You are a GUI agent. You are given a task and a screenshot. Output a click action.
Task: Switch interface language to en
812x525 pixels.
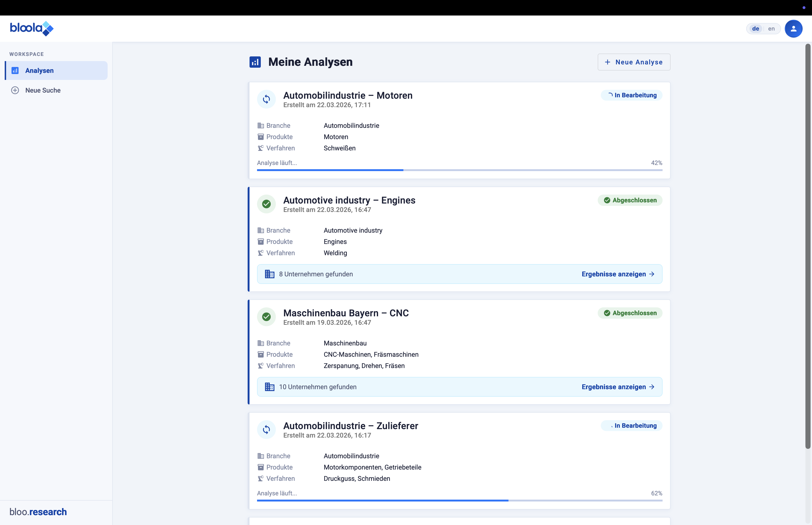(771, 29)
